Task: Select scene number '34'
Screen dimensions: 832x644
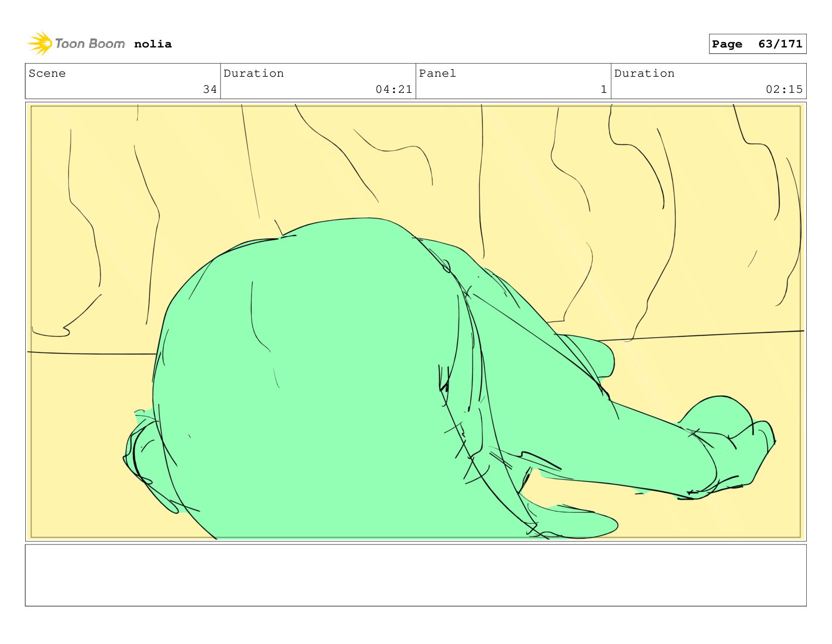Action: (210, 89)
